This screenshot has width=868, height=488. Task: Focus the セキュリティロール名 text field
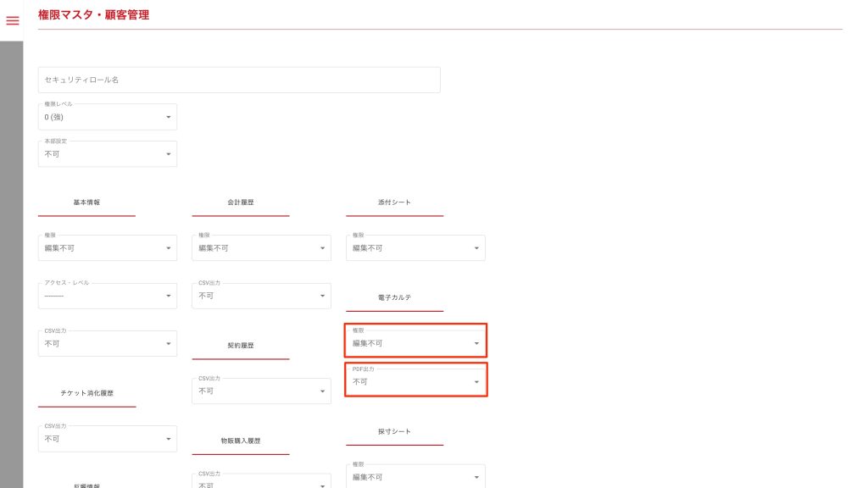tap(239, 80)
